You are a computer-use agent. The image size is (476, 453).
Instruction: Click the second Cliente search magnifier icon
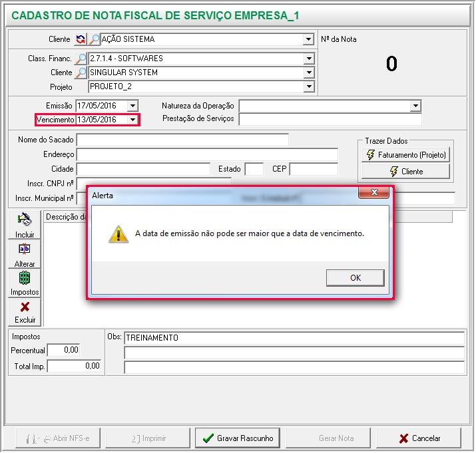click(81, 73)
